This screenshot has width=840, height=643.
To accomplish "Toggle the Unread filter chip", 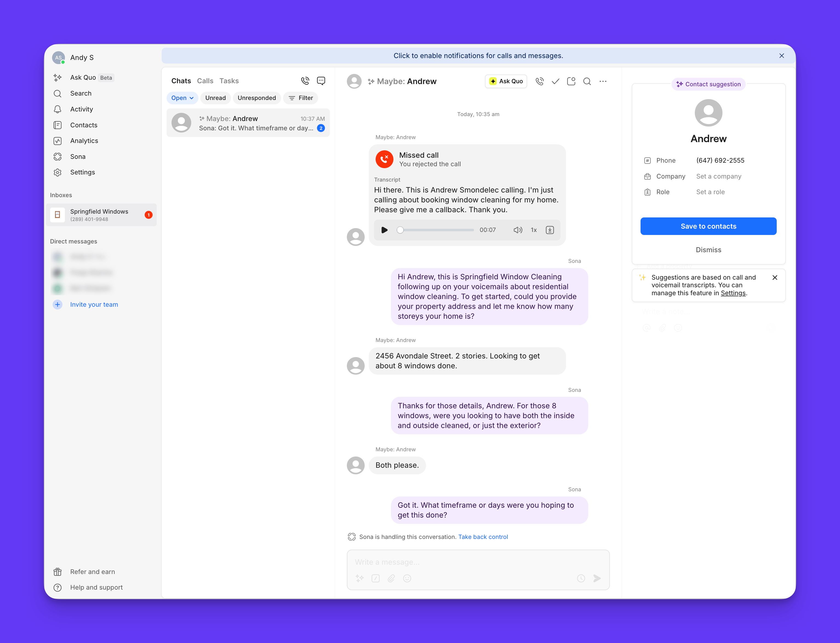I will point(216,98).
